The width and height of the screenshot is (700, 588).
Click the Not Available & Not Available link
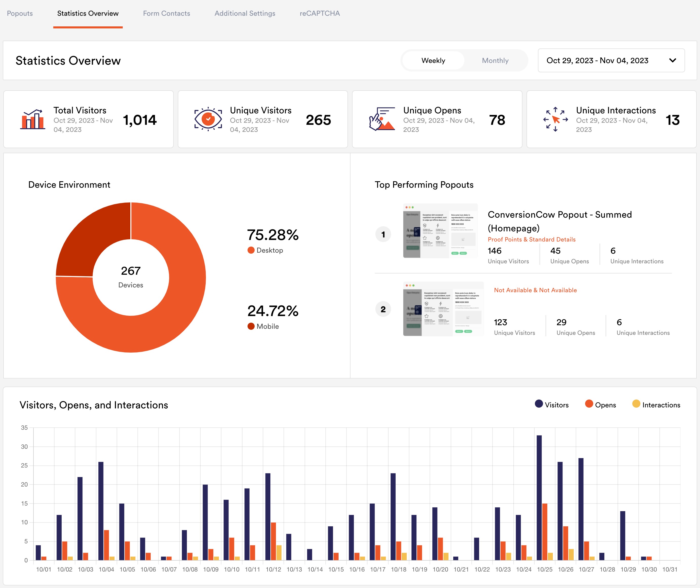(535, 290)
